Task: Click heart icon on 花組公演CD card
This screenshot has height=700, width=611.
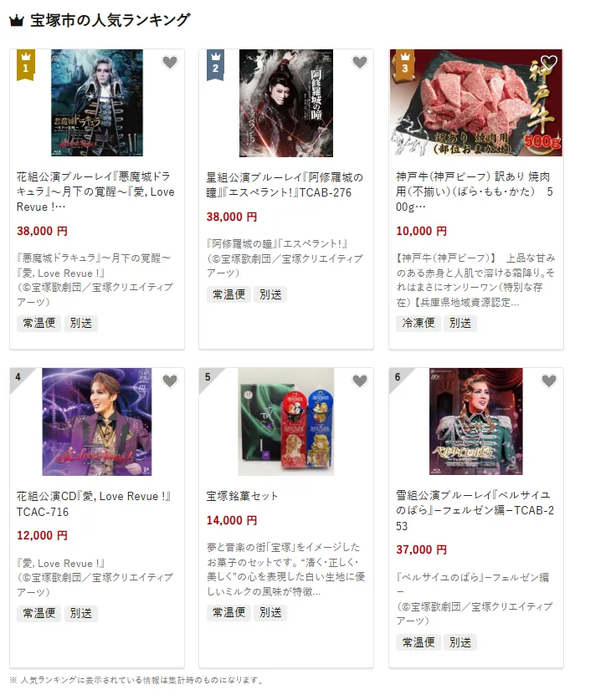Action: point(170,381)
